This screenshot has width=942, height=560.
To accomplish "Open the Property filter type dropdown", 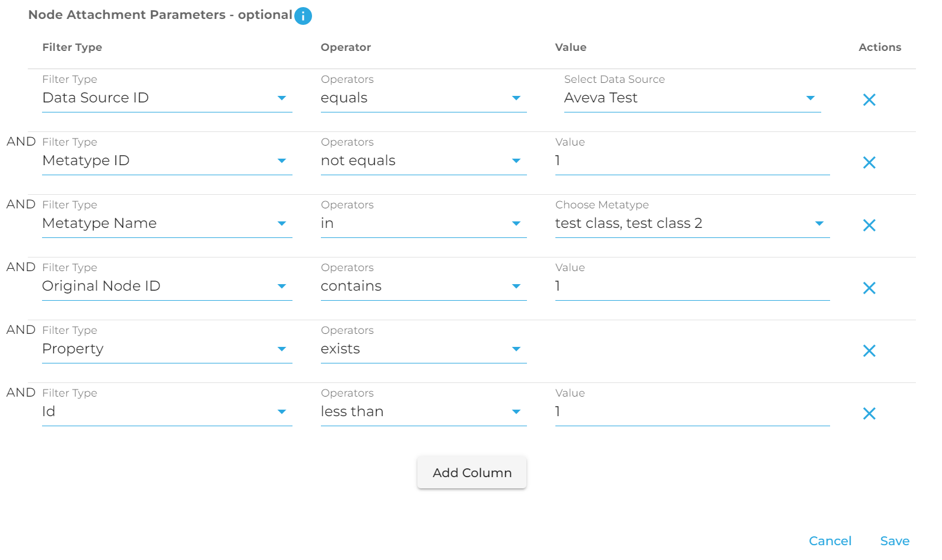I will [167, 349].
